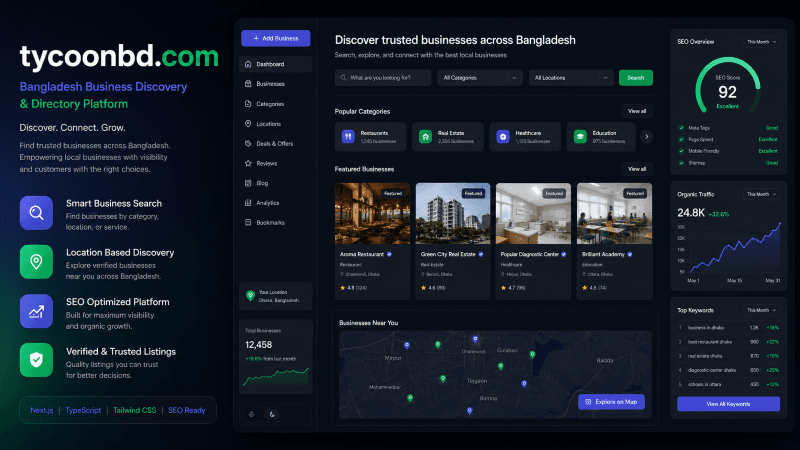Open SEO Overview This Month dropdown
800x450 pixels.
[761, 42]
